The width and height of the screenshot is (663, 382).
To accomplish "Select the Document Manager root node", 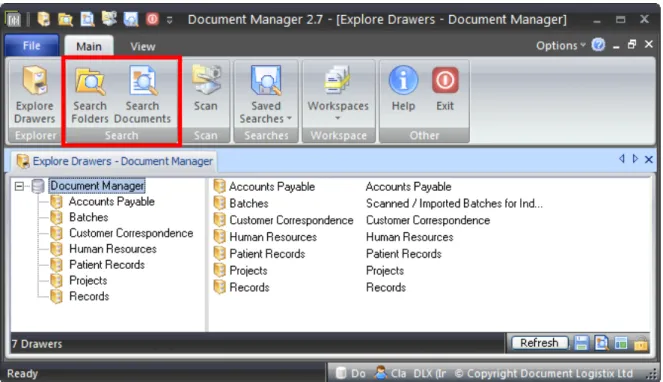I will pyautogui.click(x=97, y=186).
